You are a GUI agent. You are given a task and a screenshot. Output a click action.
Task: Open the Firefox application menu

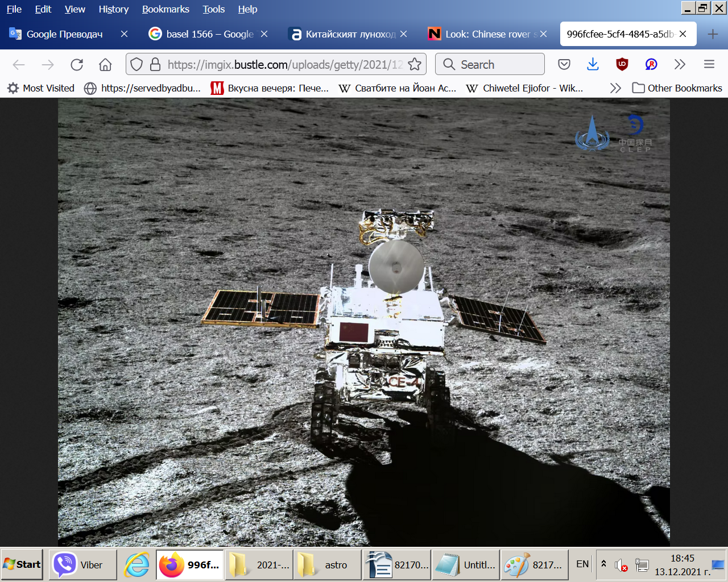coord(709,65)
